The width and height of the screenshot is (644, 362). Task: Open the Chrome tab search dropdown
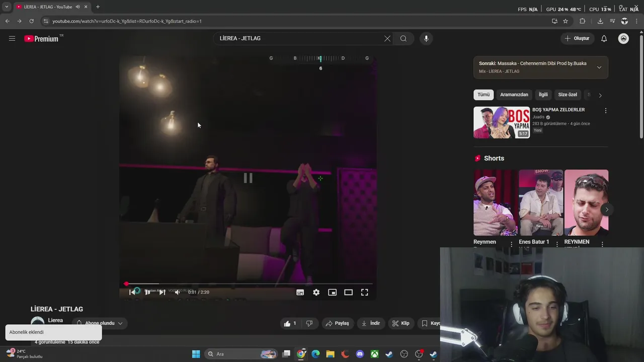click(x=7, y=7)
